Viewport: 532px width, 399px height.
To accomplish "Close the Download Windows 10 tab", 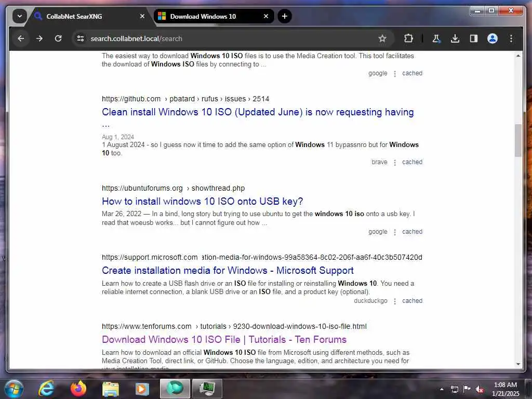I will (266, 16).
